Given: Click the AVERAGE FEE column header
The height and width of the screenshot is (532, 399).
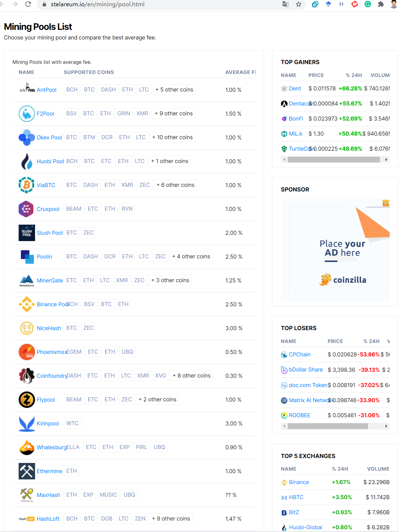Looking at the screenshot, I should [x=240, y=72].
